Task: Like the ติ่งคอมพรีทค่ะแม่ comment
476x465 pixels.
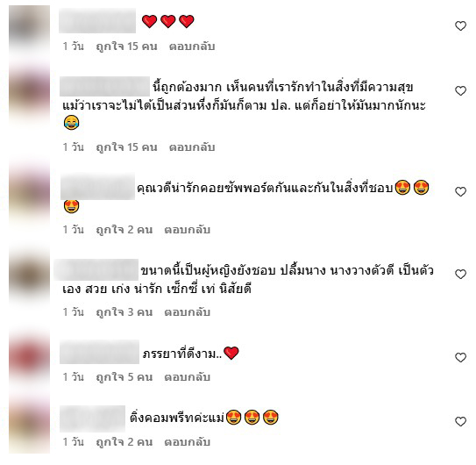Action: 460,421
